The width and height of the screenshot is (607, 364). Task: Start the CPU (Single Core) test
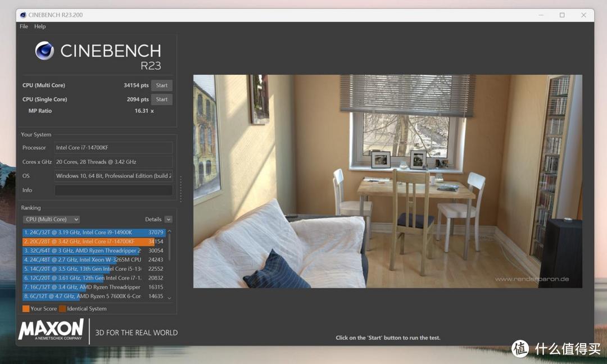[x=162, y=99]
